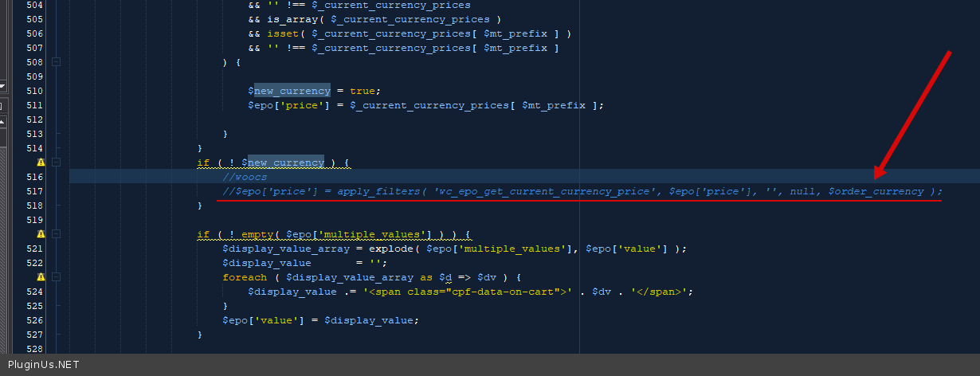Click the //woocs comment line
This screenshot has width=980, height=376.
click(245, 177)
